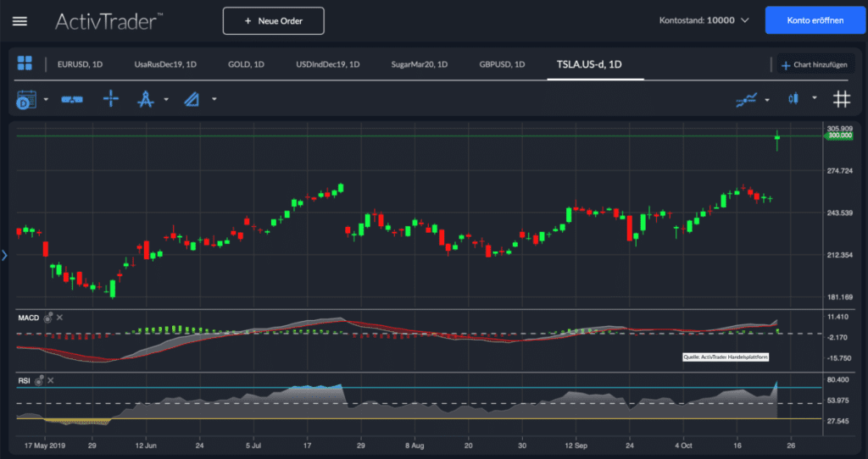Toggle the chart grid lines icon
This screenshot has width=868, height=459.
click(x=842, y=100)
